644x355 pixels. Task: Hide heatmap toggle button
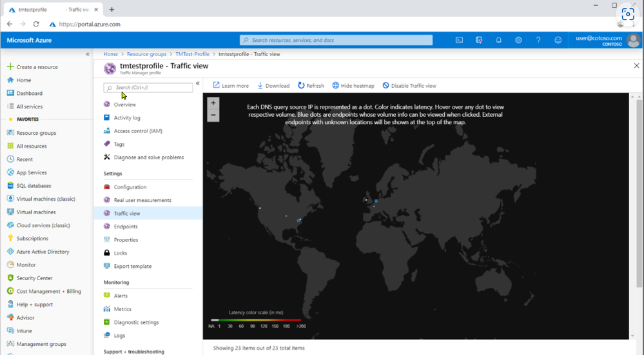[x=353, y=86]
